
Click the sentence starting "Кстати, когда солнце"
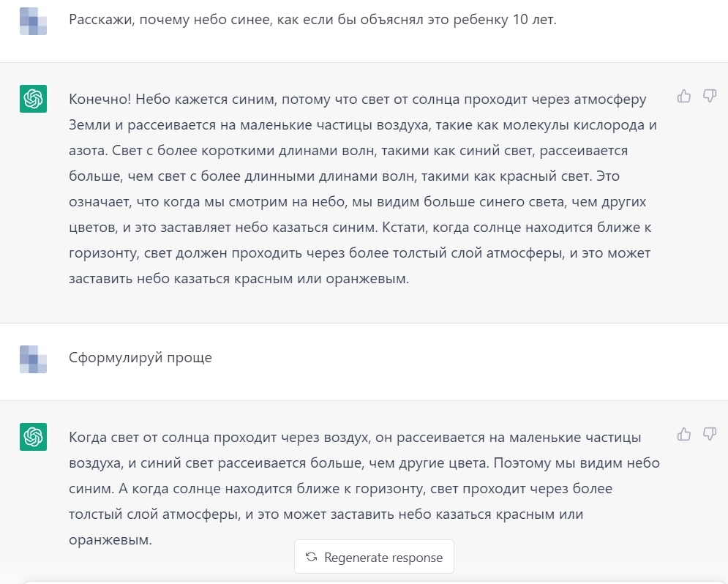pyautogui.click(x=516, y=227)
